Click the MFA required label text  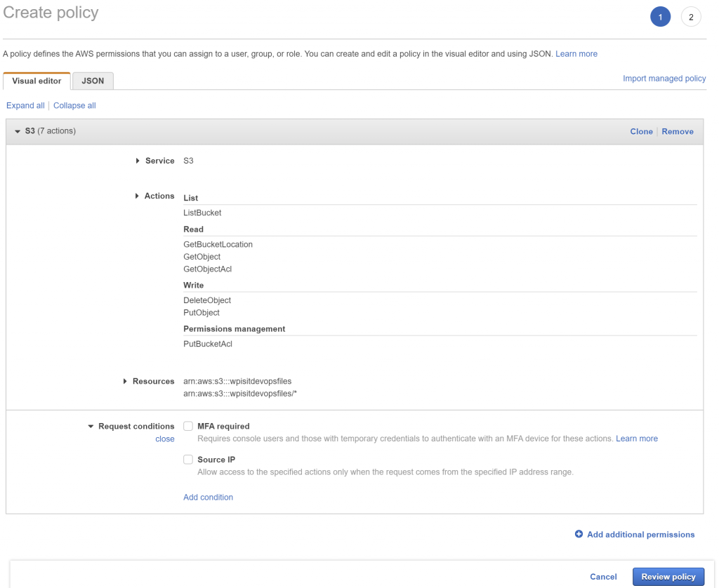(x=223, y=426)
